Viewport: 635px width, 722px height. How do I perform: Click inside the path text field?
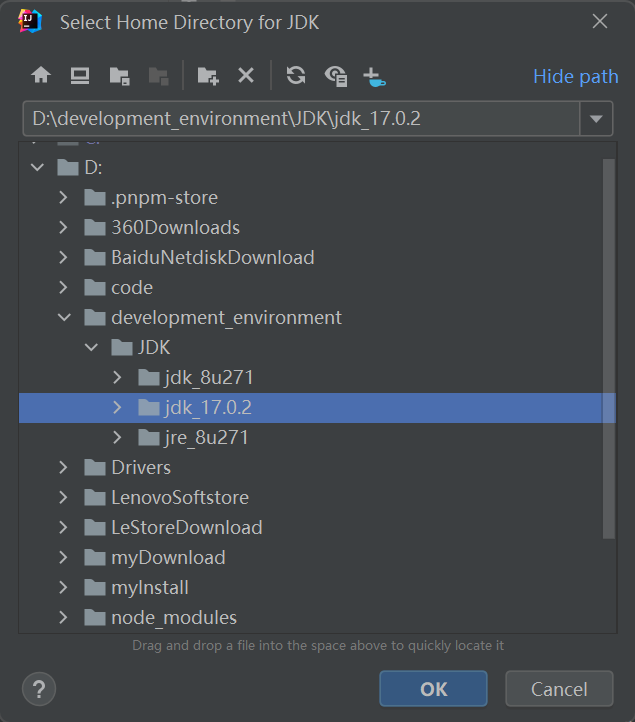pos(300,119)
